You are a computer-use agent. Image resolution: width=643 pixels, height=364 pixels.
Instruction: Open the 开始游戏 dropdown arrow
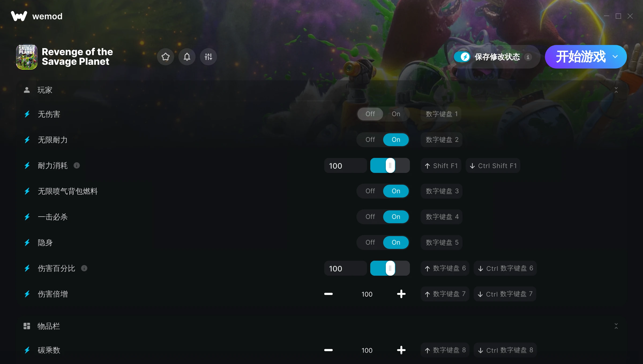pyautogui.click(x=615, y=57)
